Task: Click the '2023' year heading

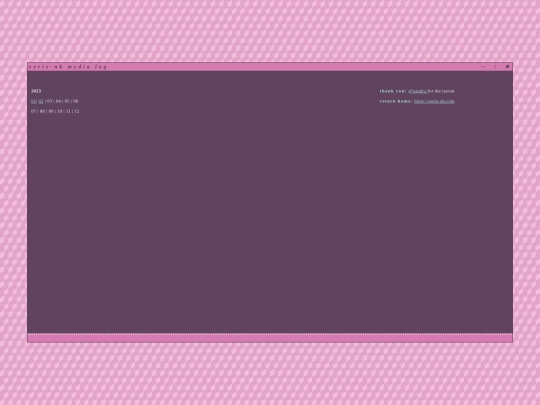Action: click(36, 91)
